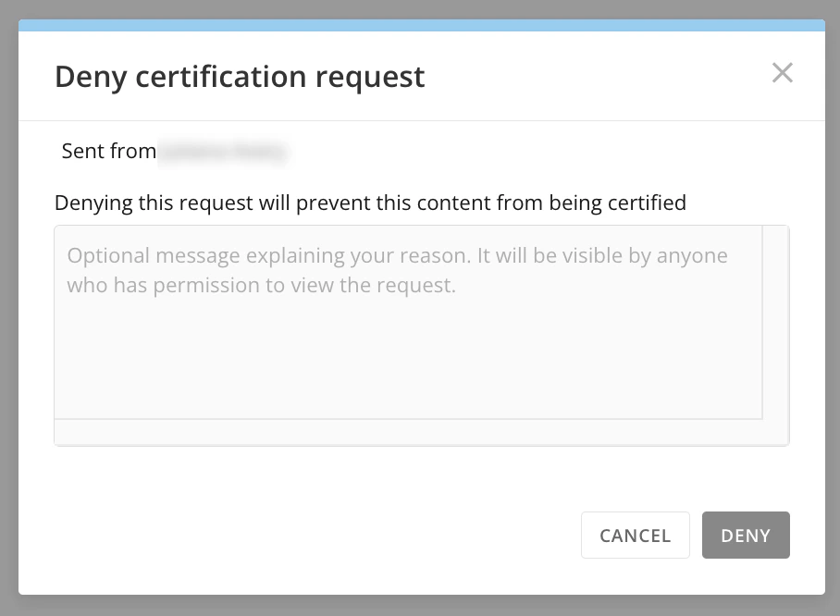The width and height of the screenshot is (840, 616).
Task: Click the bottom-right corner of the message box
Action: pyautogui.click(x=776, y=432)
